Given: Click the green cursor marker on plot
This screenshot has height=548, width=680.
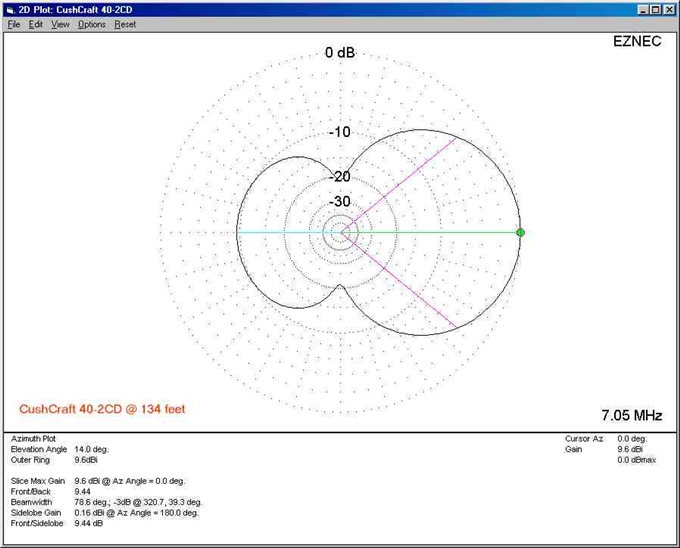Looking at the screenshot, I should pos(520,232).
